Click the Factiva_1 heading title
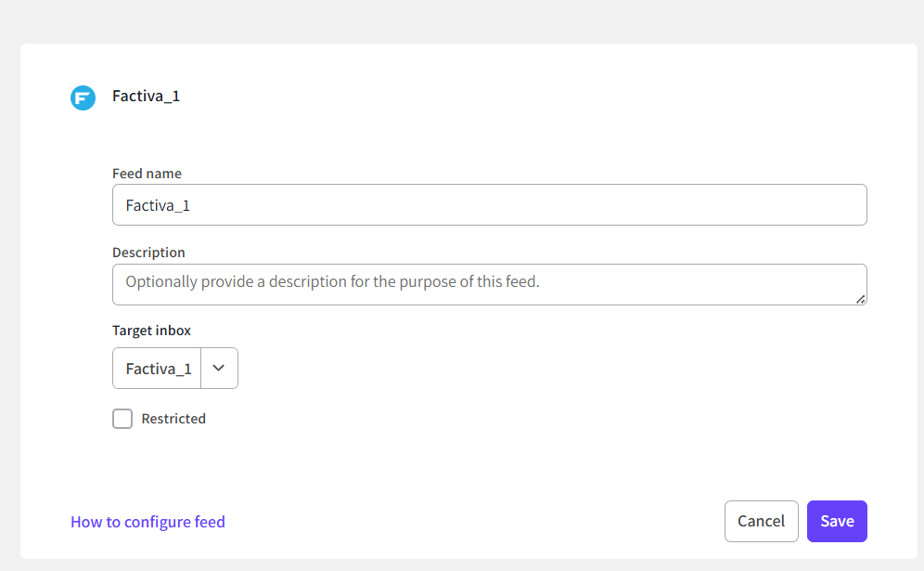This screenshot has height=571, width=924. coord(146,96)
